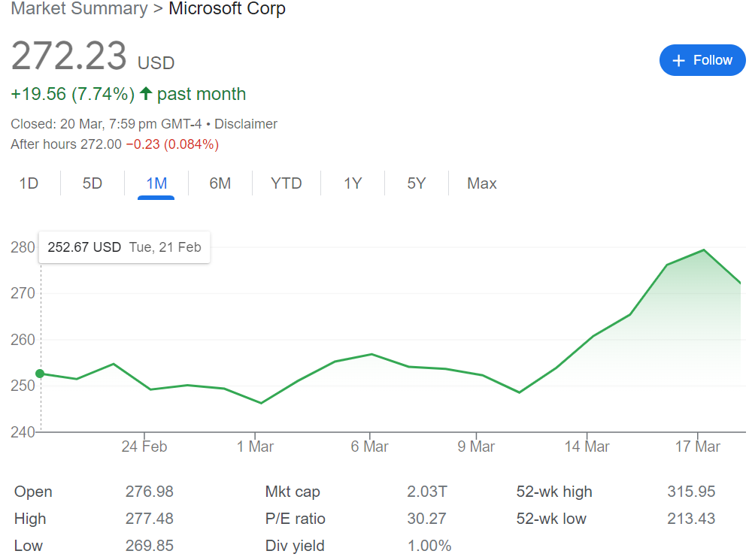Switch to the 5Y chart view
The width and height of the screenshot is (749, 560).
pyautogui.click(x=417, y=183)
